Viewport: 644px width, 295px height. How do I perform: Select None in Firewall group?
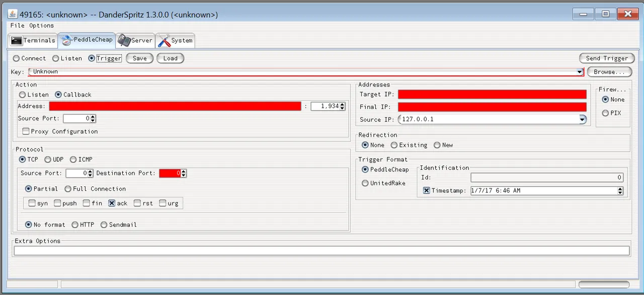[605, 100]
